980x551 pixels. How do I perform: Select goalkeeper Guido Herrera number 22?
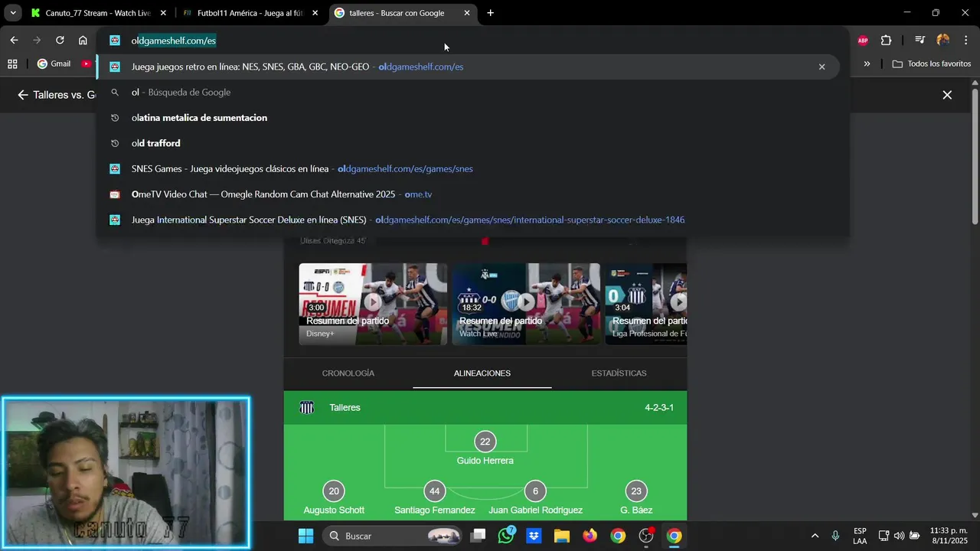pos(485,449)
